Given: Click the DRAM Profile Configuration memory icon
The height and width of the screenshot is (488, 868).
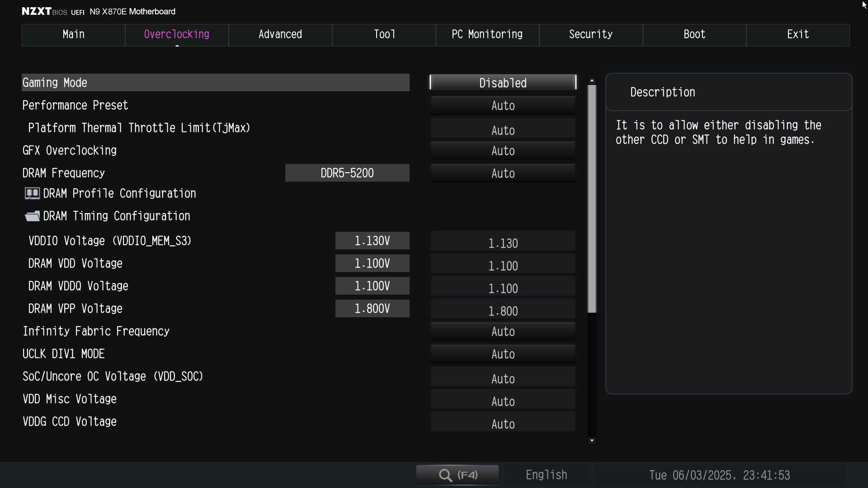Looking at the screenshot, I should pos(32,194).
